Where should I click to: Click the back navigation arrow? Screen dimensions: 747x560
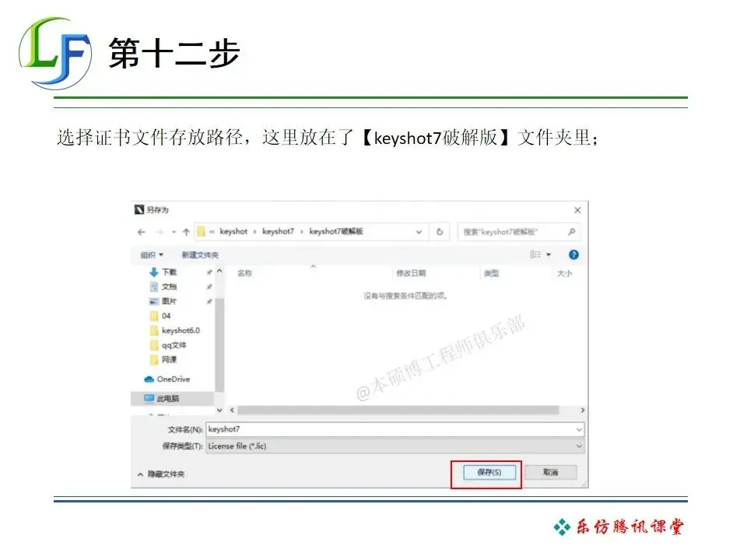tap(142, 232)
